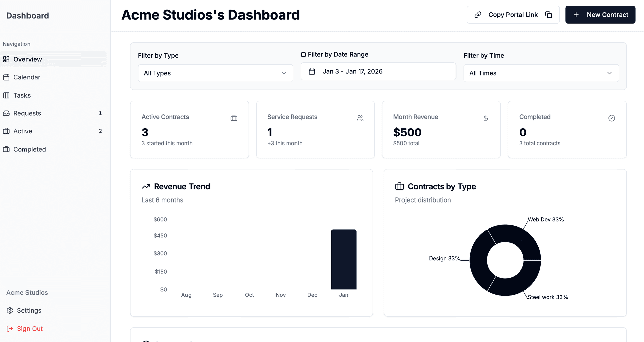Click the checkmark icon on Completed card

(612, 118)
